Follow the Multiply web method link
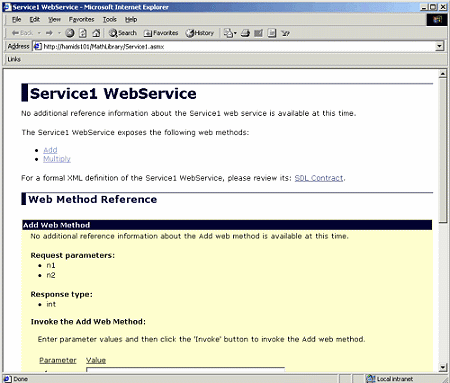450x383 pixels. (57, 159)
